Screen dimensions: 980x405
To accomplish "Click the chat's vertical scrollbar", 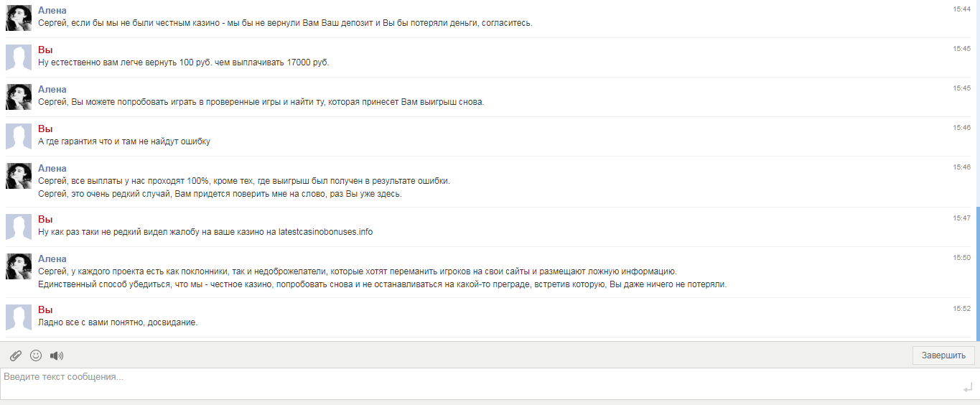I will pyautogui.click(x=977, y=273).
